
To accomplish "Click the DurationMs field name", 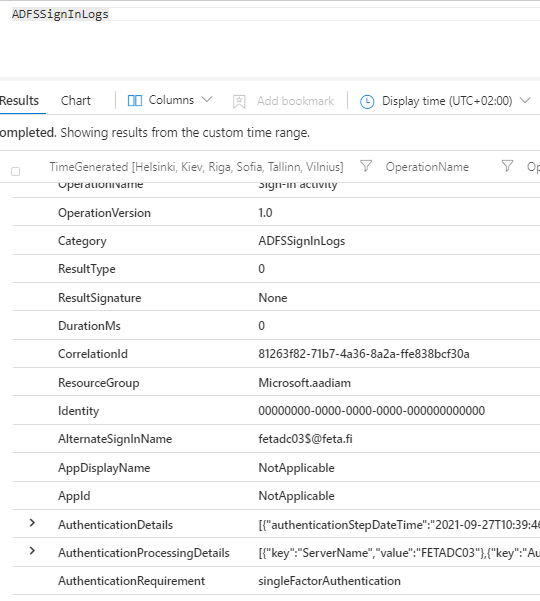I will click(x=89, y=326).
